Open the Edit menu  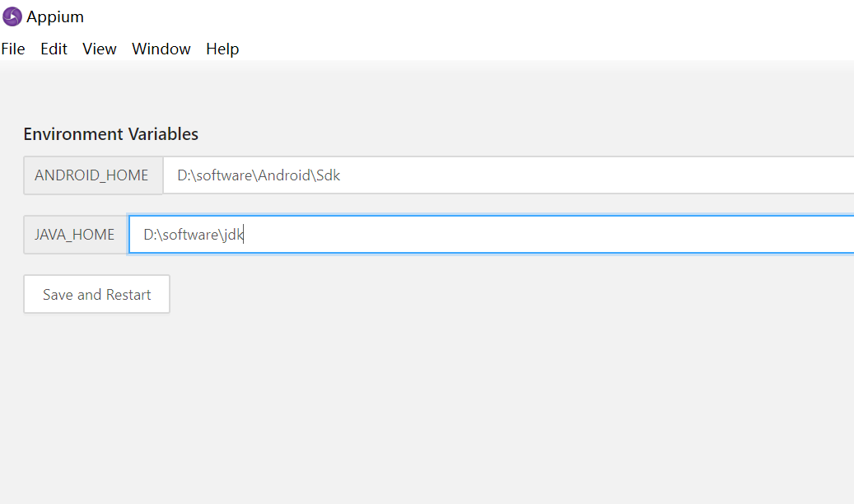click(x=54, y=49)
